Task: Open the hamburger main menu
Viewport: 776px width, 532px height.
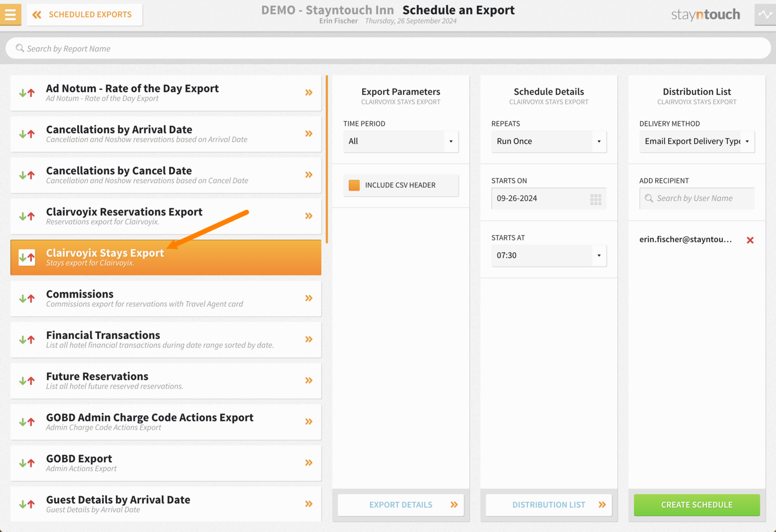Action: [10, 14]
